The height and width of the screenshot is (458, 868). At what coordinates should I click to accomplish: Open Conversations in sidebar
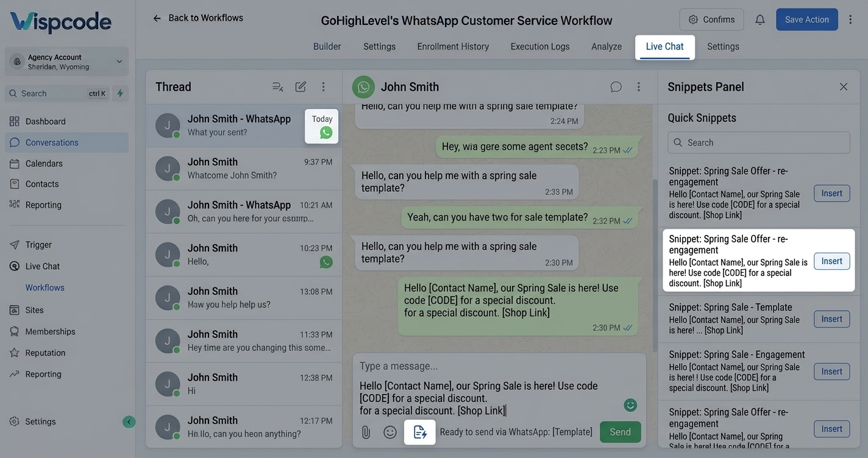coord(66,143)
